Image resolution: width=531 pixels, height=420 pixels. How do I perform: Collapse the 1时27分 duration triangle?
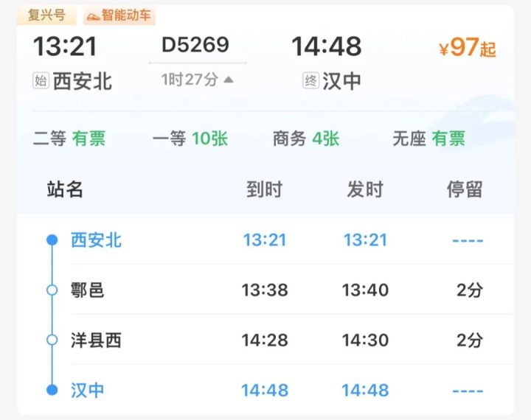tap(229, 80)
